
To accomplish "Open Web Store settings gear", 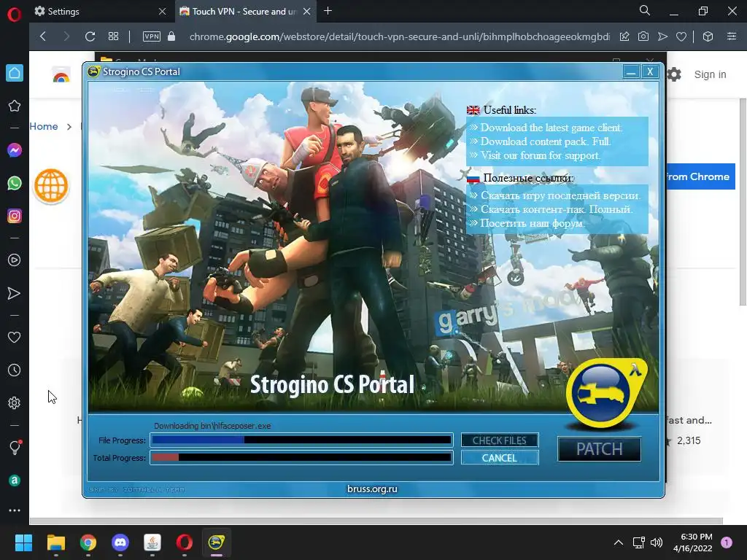I will (674, 74).
